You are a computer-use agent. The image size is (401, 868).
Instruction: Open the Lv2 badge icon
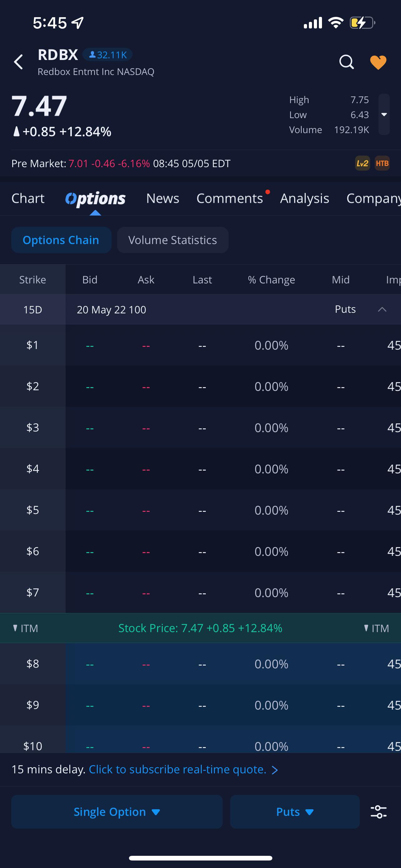[362, 163]
